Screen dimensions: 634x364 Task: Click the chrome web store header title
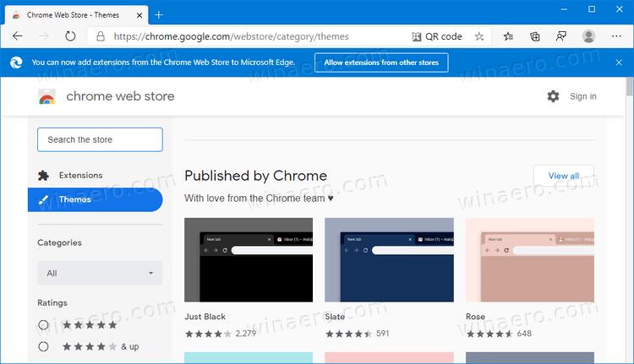coord(120,96)
